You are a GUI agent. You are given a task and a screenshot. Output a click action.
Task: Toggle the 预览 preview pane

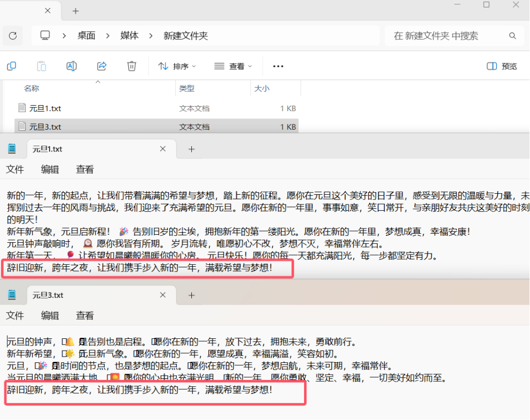click(x=502, y=66)
